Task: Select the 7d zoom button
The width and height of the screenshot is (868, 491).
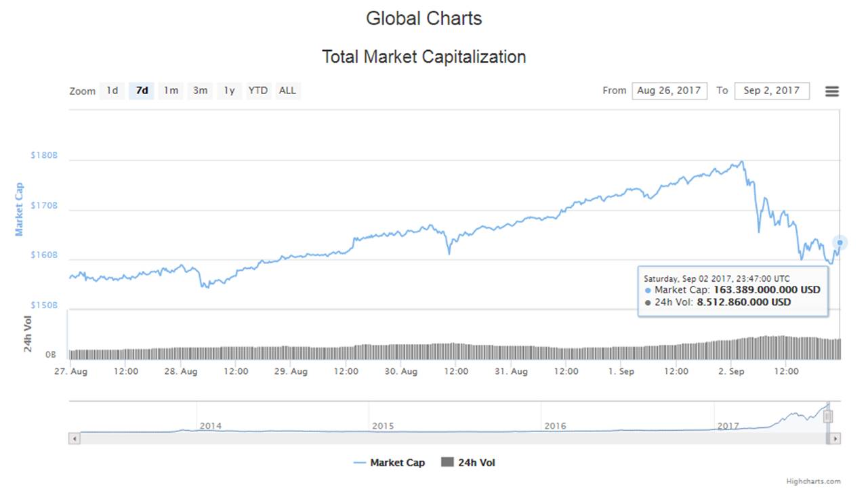Action: click(142, 91)
